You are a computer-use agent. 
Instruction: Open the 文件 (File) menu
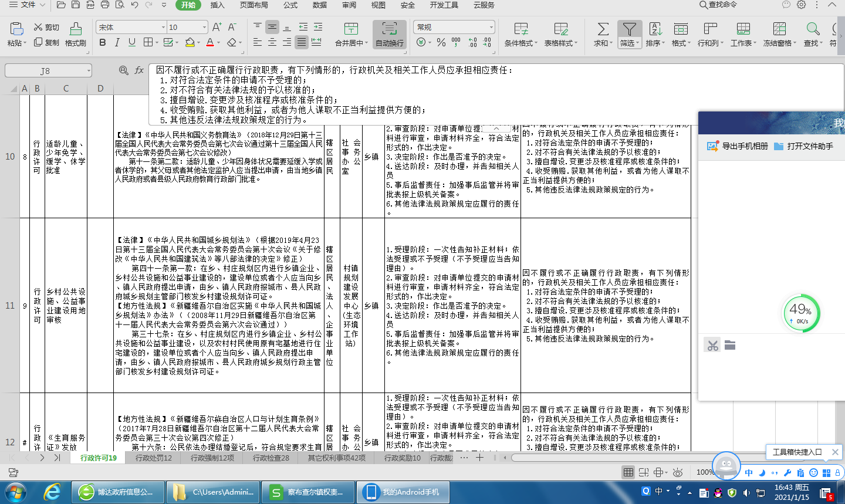pos(28,5)
